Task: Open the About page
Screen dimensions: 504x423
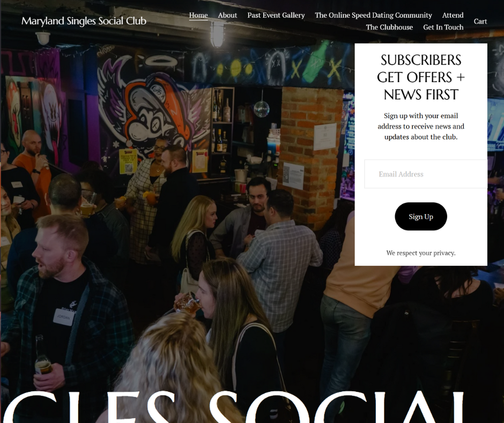Action: [227, 15]
